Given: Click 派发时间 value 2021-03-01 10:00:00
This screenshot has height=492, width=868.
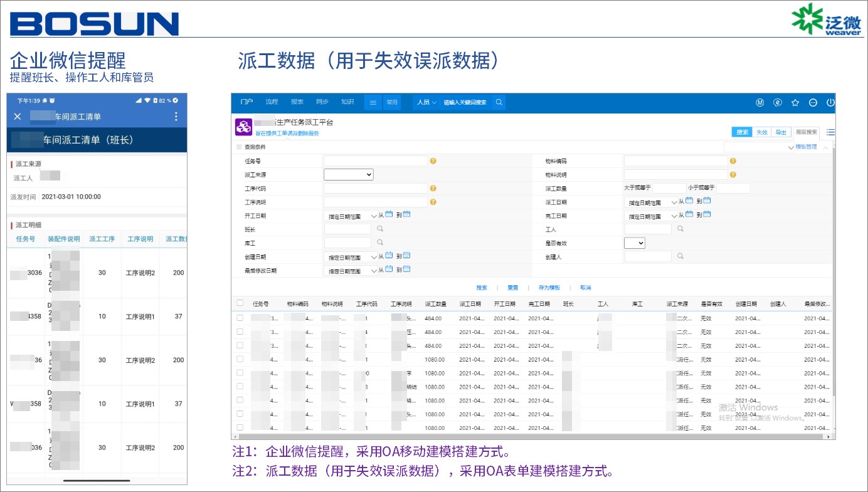Looking at the screenshot, I should [x=71, y=197].
